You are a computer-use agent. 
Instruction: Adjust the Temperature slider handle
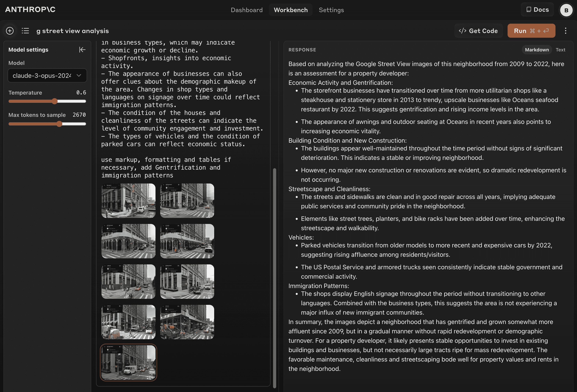pos(55,101)
